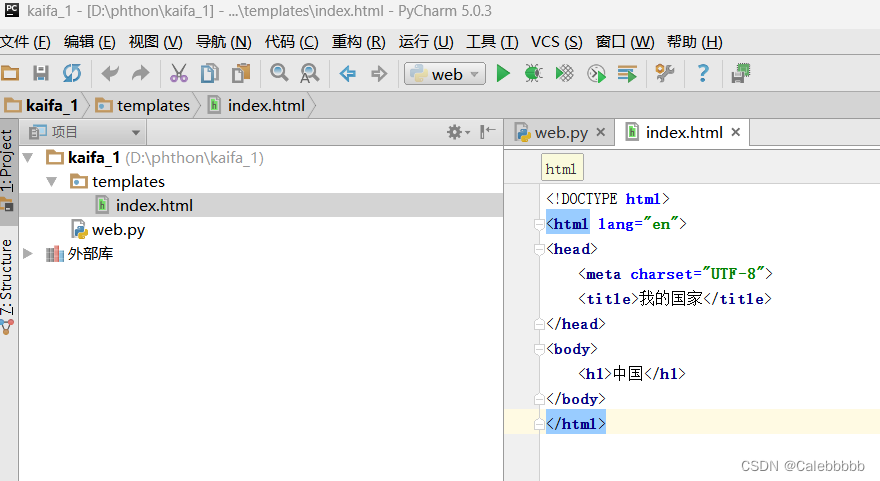Click the Save All floppy icon
The height and width of the screenshot is (481, 880).
point(41,74)
